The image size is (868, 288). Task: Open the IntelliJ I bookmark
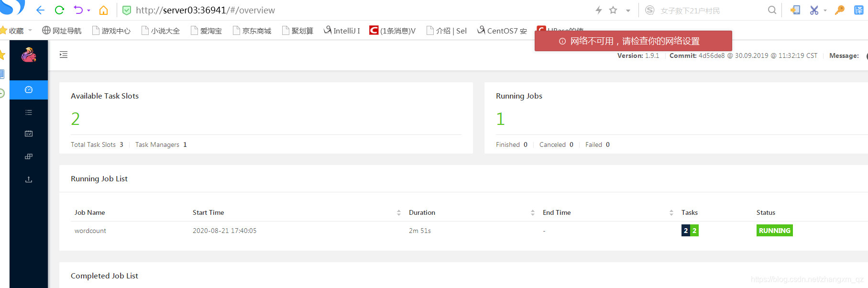[342, 31]
